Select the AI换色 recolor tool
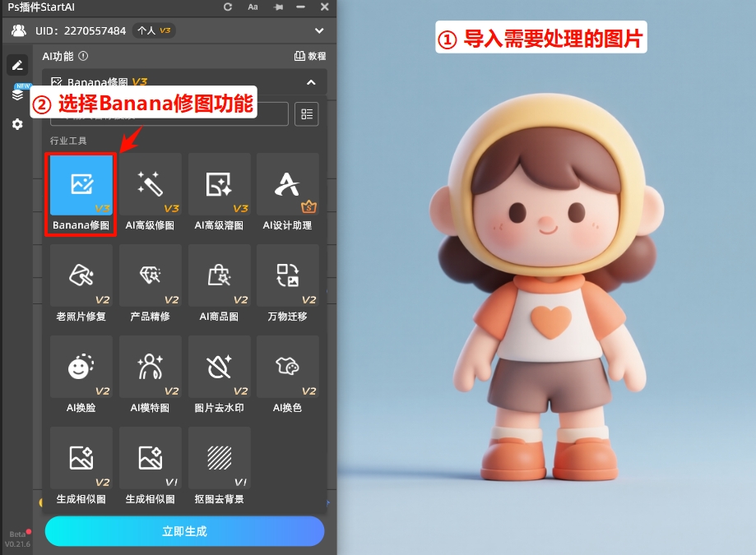This screenshot has width=756, height=555. tap(287, 367)
